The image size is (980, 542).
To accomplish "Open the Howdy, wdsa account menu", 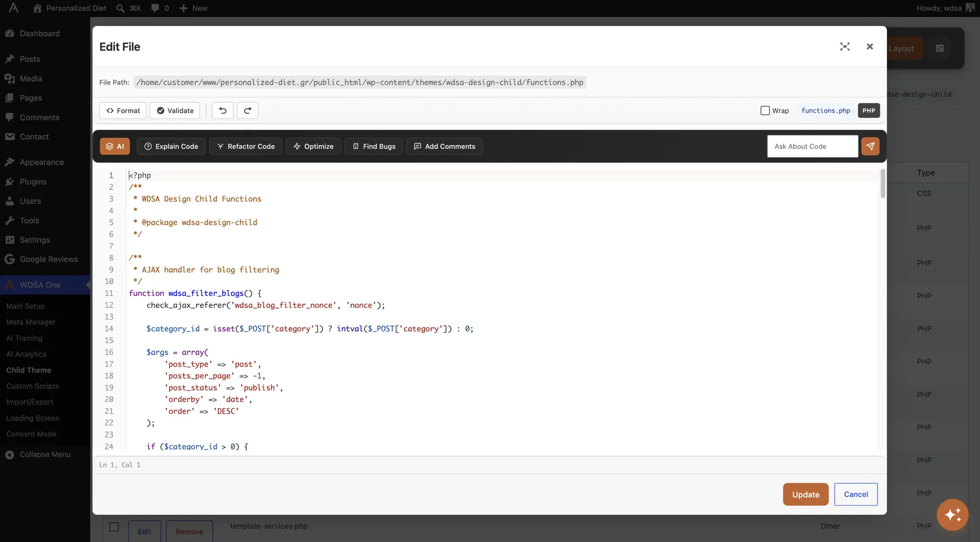I will (945, 8).
